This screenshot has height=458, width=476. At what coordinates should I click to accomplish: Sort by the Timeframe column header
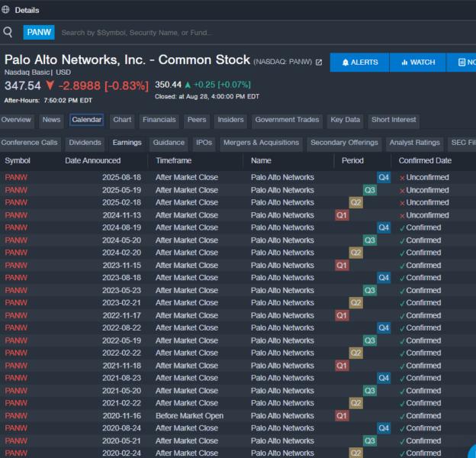[173, 160]
